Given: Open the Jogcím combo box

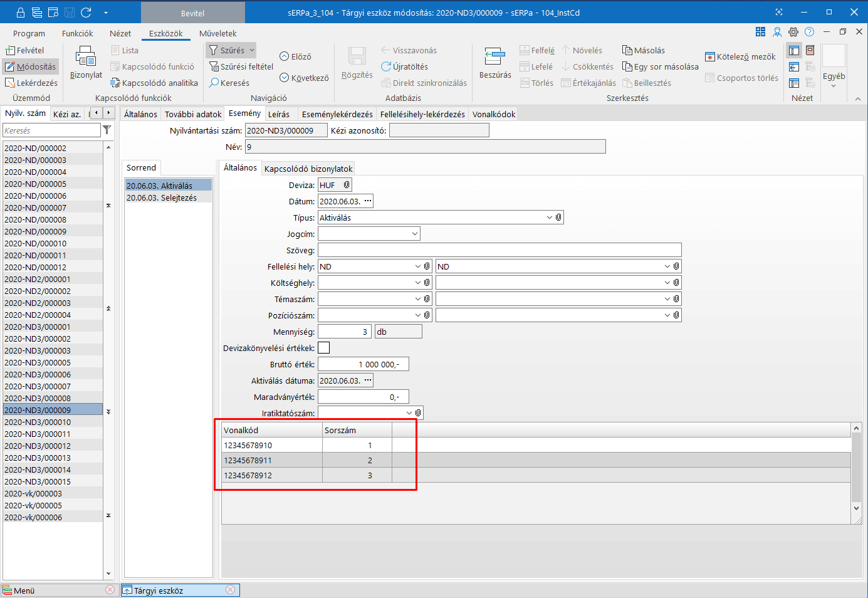Looking at the screenshot, I should [x=414, y=234].
